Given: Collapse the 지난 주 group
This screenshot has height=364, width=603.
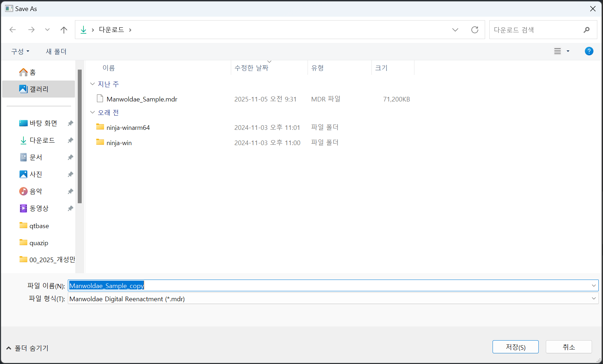Looking at the screenshot, I should click(93, 84).
